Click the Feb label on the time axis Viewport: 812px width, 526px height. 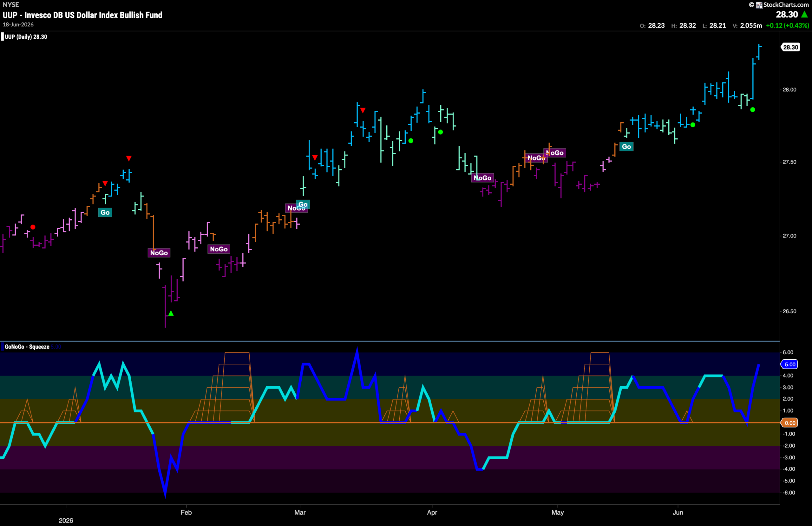pos(186,512)
